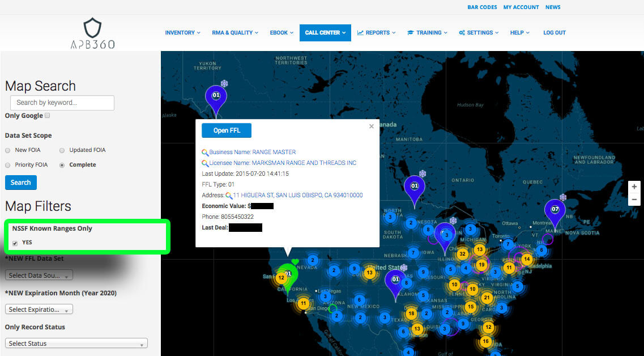Expand the Select Status dropdown
The image size is (644, 356).
click(76, 344)
